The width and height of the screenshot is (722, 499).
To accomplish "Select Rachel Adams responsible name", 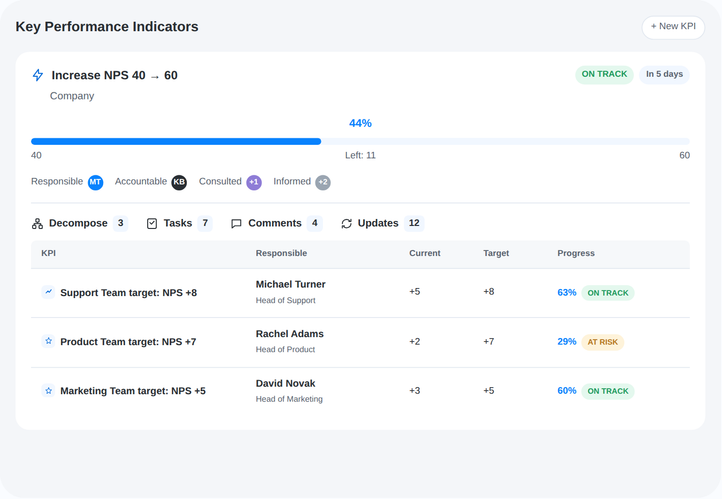I will tap(290, 334).
